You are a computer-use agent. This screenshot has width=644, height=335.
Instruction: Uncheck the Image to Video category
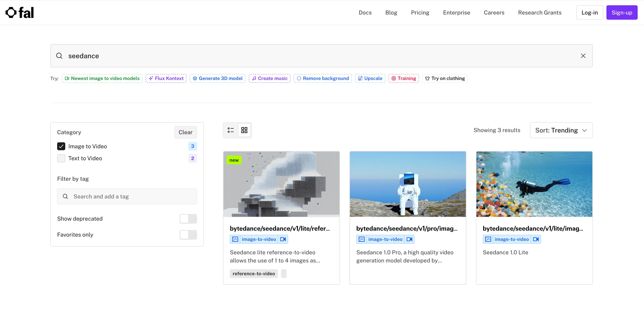click(61, 146)
